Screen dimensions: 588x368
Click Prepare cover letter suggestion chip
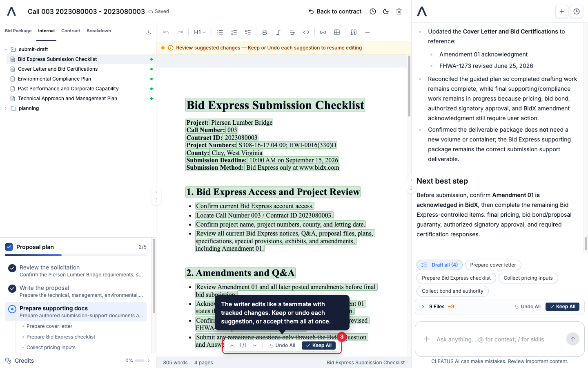click(x=493, y=265)
